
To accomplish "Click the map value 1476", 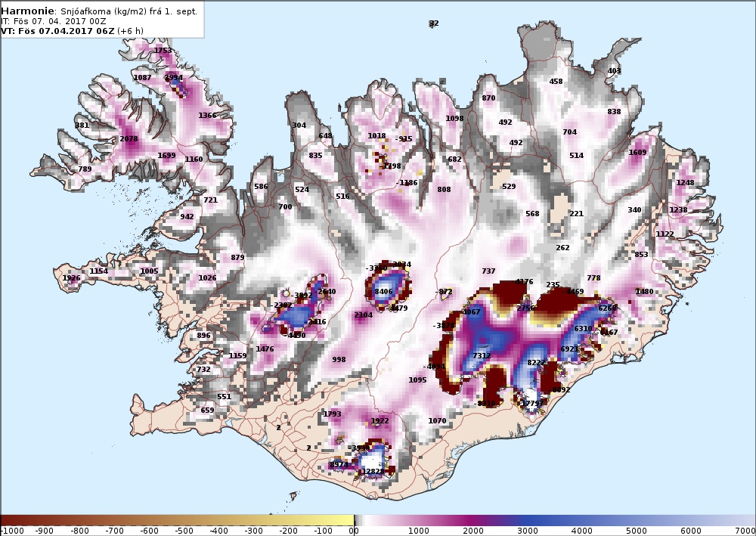I will (265, 349).
